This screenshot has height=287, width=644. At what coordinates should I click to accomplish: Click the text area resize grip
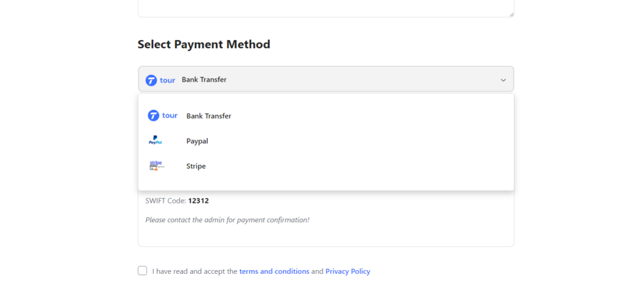point(511,14)
